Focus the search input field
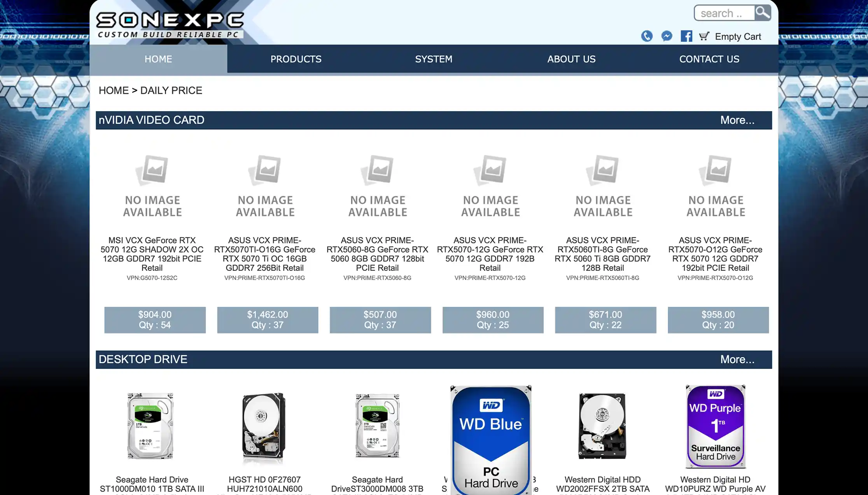Image resolution: width=868 pixels, height=495 pixels. pos(724,13)
